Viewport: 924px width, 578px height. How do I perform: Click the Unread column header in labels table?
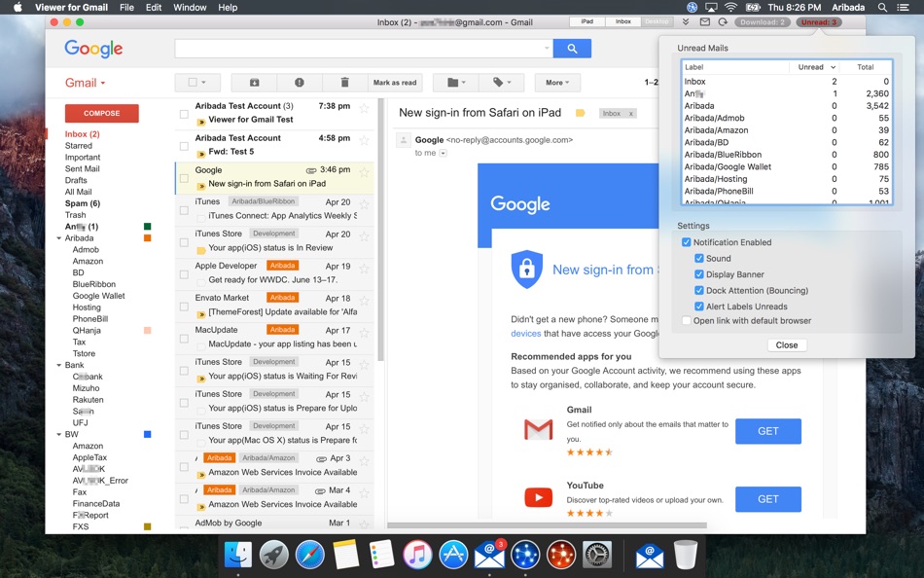[x=814, y=67]
